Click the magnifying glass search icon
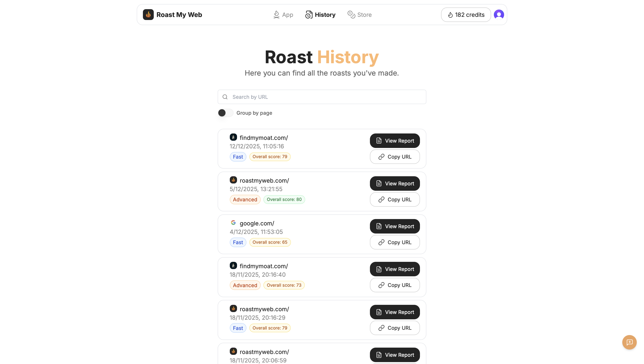 (225, 97)
